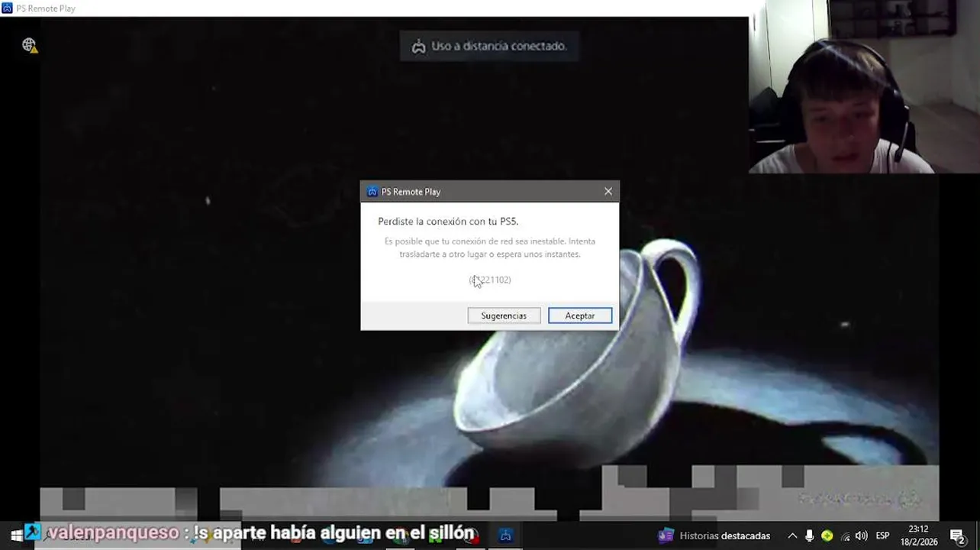The height and width of the screenshot is (550, 980).
Task: Click the Aceptar button in the dialog
Action: click(x=580, y=315)
